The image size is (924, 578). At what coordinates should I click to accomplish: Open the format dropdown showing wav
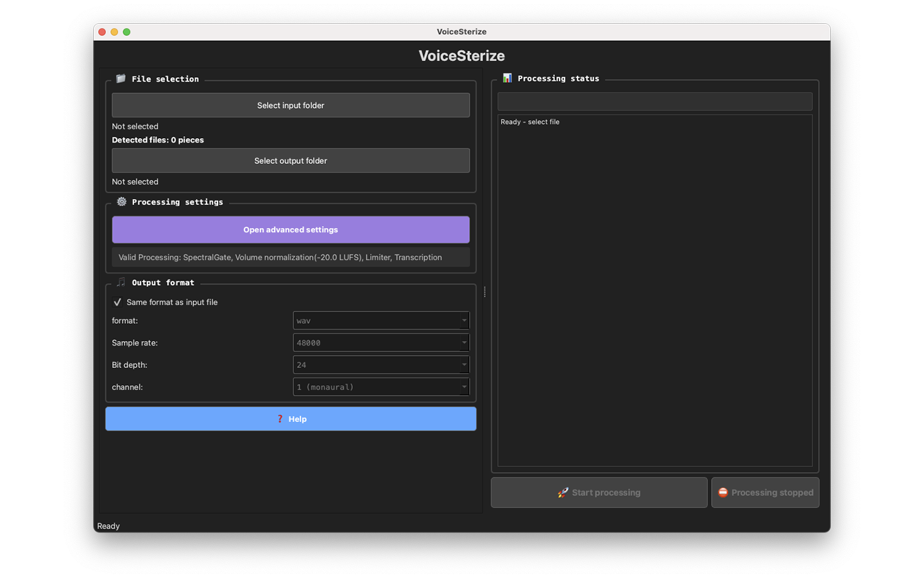381,320
